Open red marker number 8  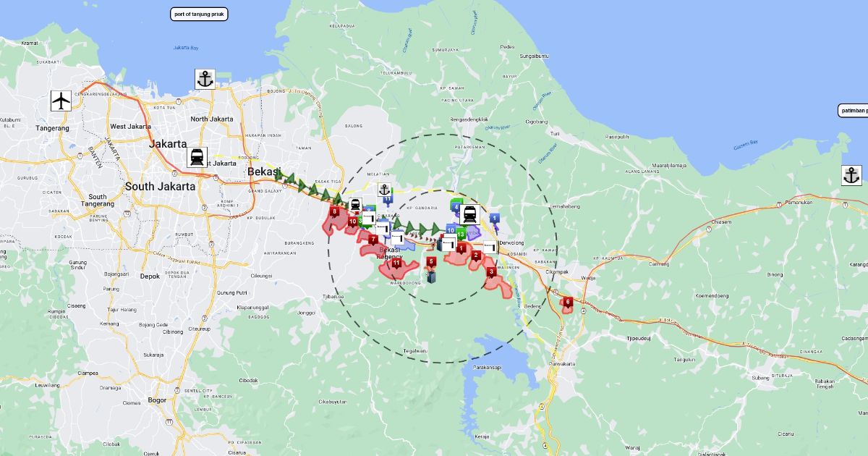tap(334, 211)
